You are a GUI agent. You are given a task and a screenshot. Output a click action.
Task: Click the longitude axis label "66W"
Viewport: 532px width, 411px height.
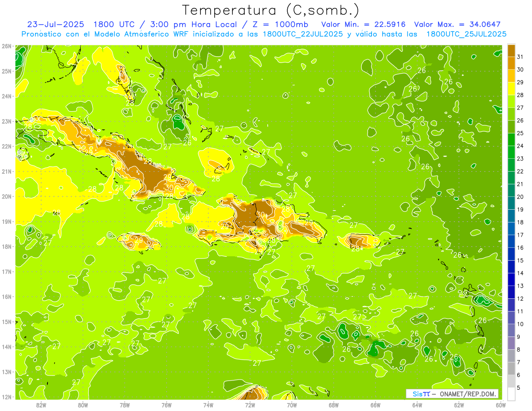click(x=375, y=405)
